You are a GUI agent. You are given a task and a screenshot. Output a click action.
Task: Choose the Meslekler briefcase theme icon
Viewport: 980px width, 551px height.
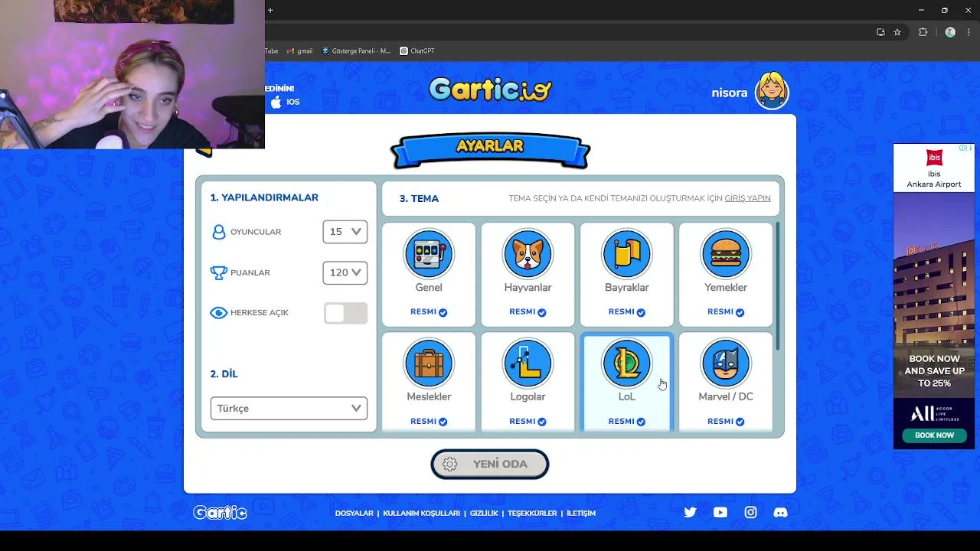tap(429, 364)
